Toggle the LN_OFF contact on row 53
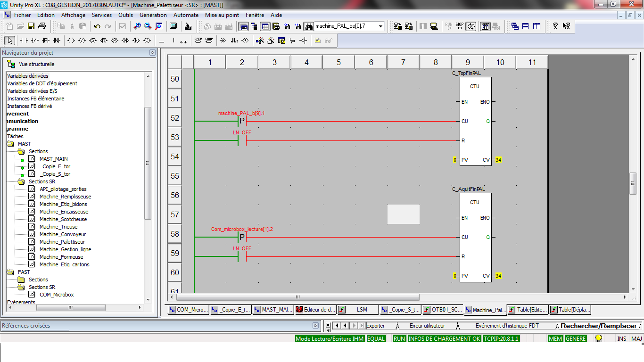Screen dimensions: 644x362 click(242, 140)
